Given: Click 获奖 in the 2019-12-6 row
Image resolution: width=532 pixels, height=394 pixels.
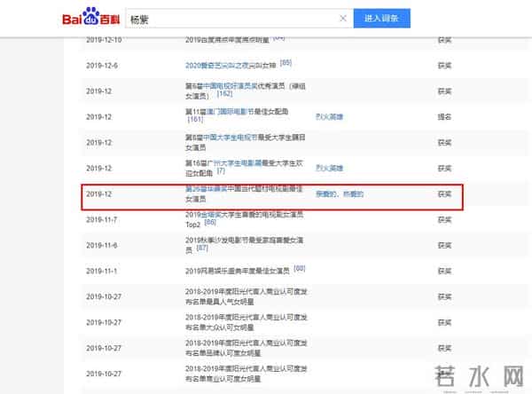Looking at the screenshot, I should [444, 66].
